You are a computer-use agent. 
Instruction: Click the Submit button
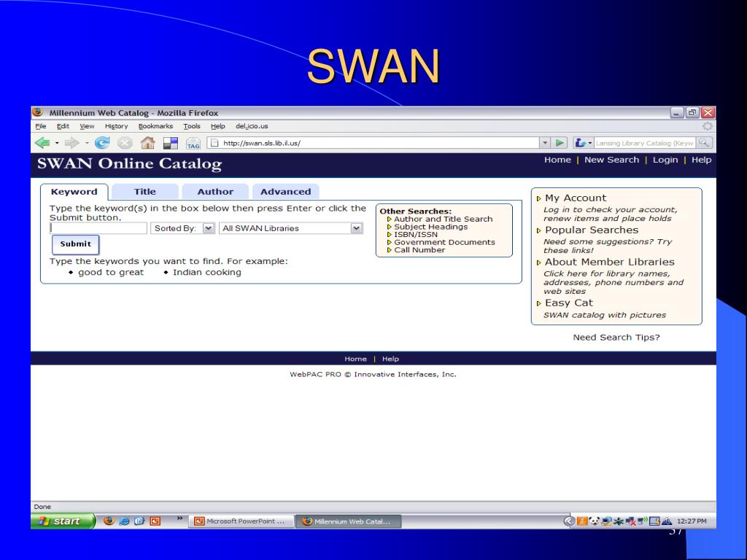pyautogui.click(x=75, y=244)
